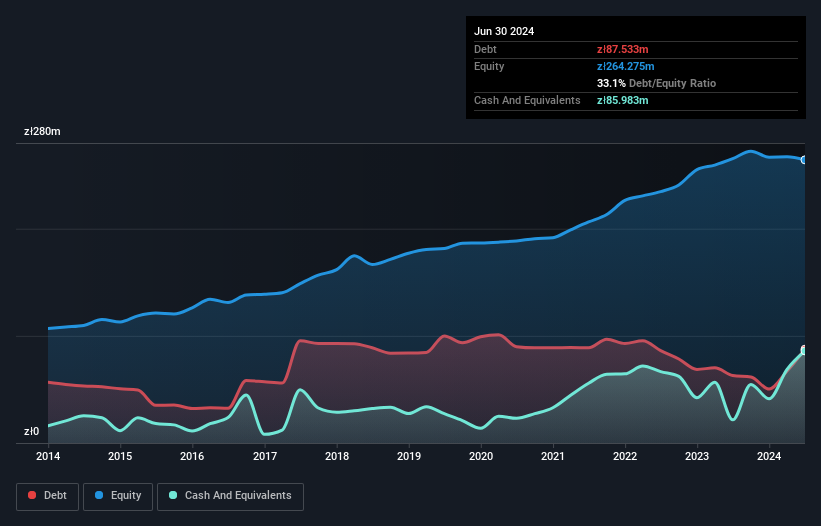Click the 2021 x-axis label
Screen dimensions: 821x526
(x=553, y=456)
